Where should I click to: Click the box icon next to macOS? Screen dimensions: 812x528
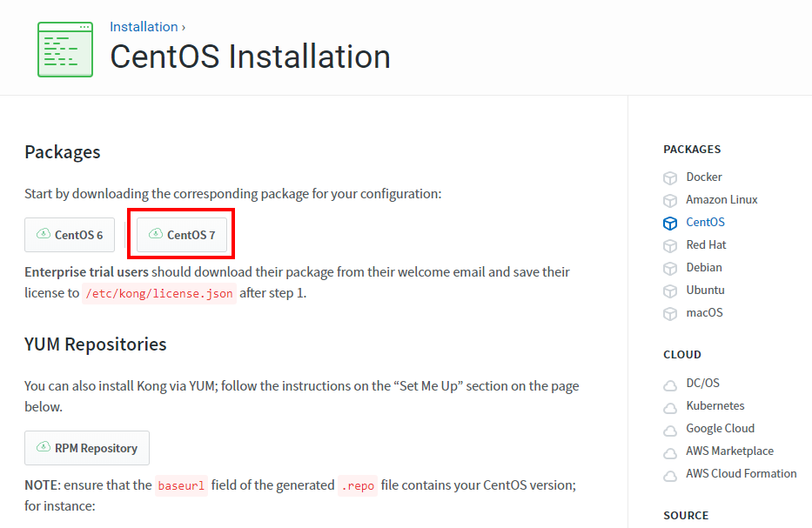670,314
